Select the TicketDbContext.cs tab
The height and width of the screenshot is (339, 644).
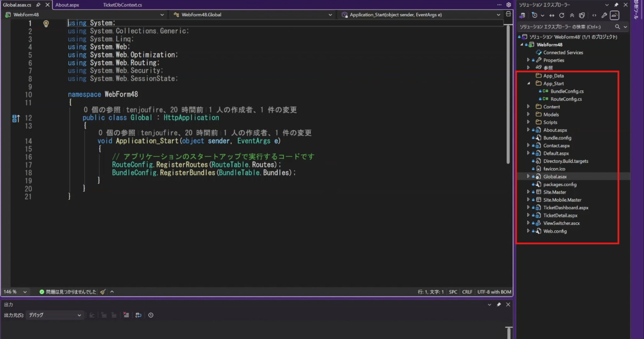[x=122, y=5]
